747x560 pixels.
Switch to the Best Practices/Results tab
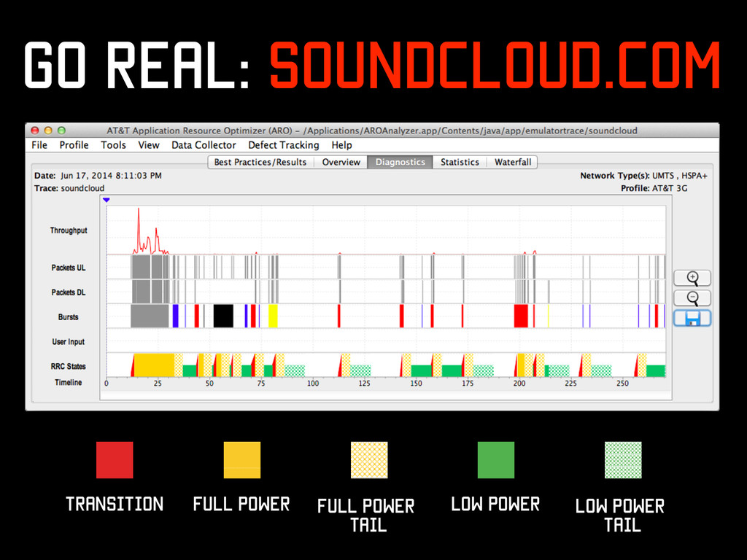pyautogui.click(x=260, y=163)
